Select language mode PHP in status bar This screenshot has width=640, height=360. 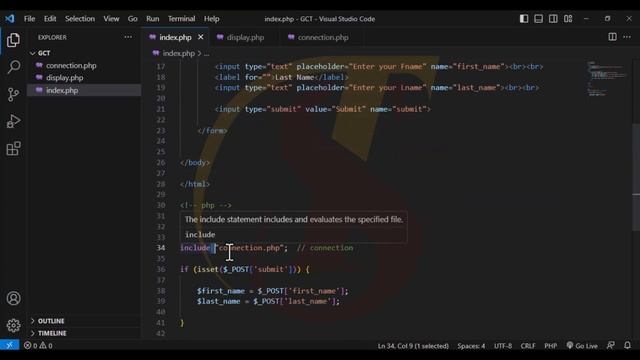550,346
